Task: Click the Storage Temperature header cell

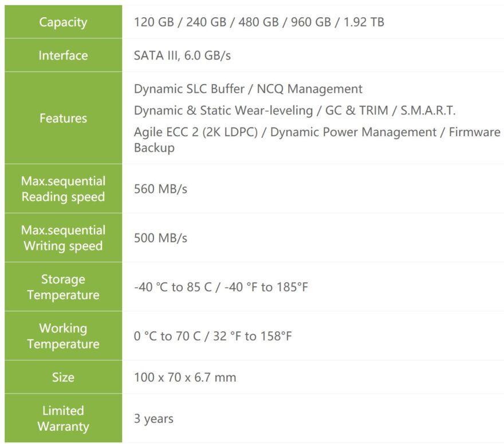Action: point(63,287)
